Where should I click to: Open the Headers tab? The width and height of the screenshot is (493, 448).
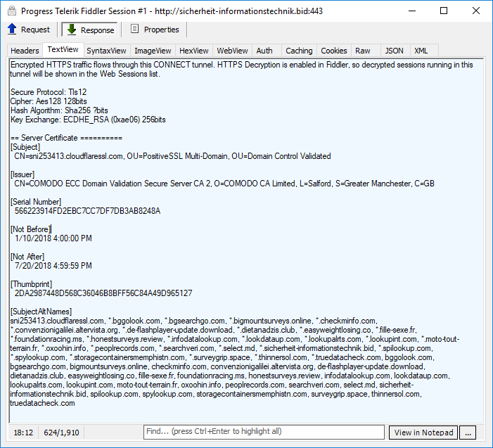pos(25,51)
